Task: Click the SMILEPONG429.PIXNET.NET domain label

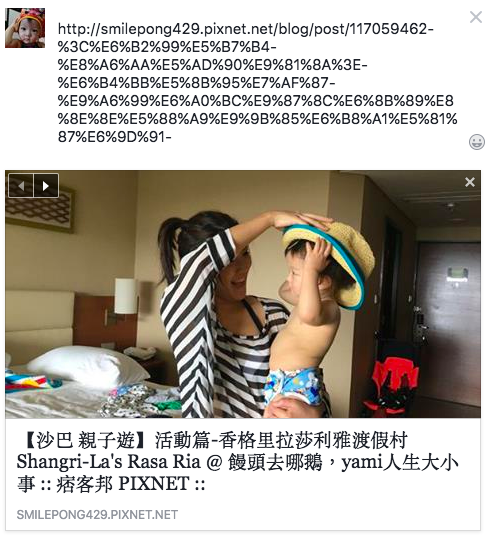Action: [x=97, y=515]
